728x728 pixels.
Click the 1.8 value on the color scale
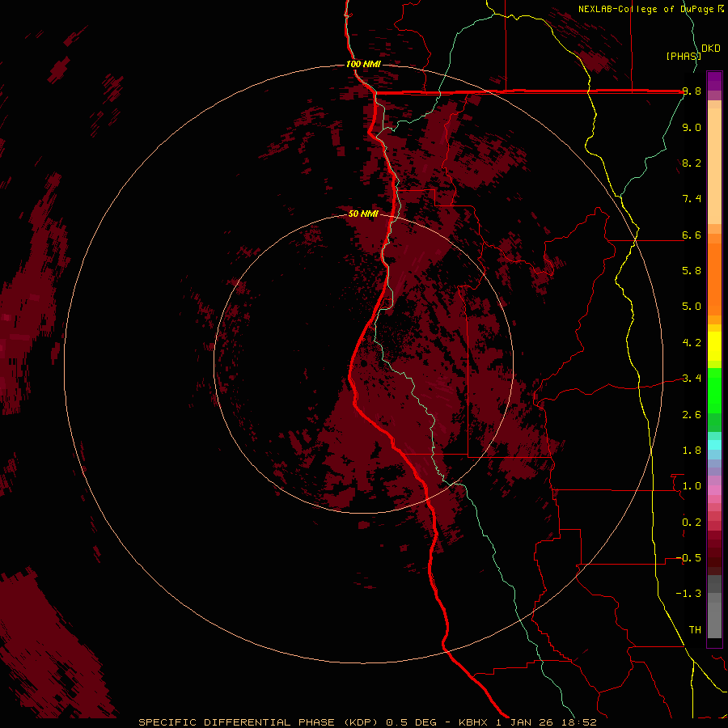(x=692, y=451)
